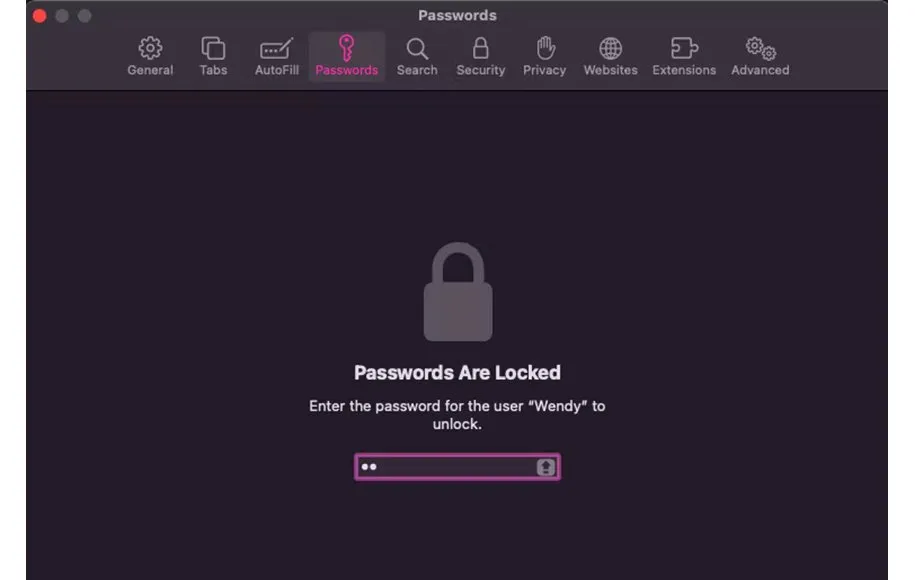The height and width of the screenshot is (580, 915).
Task: Click the Passwords key icon
Action: pyautogui.click(x=346, y=47)
